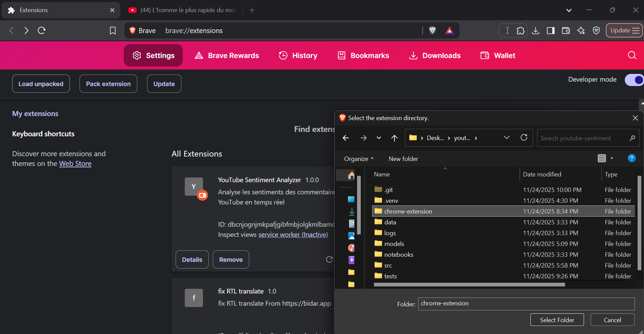Image resolution: width=644 pixels, height=334 pixels.
Task: Open Leo AI sparkle icon in toolbar
Action: [581, 30]
